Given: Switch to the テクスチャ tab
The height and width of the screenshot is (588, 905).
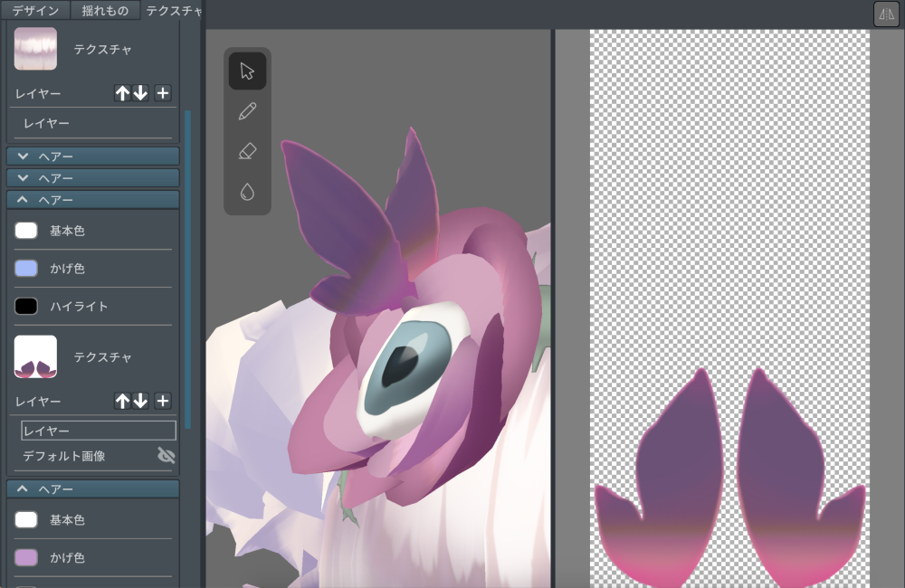Looking at the screenshot, I should coord(173,10).
